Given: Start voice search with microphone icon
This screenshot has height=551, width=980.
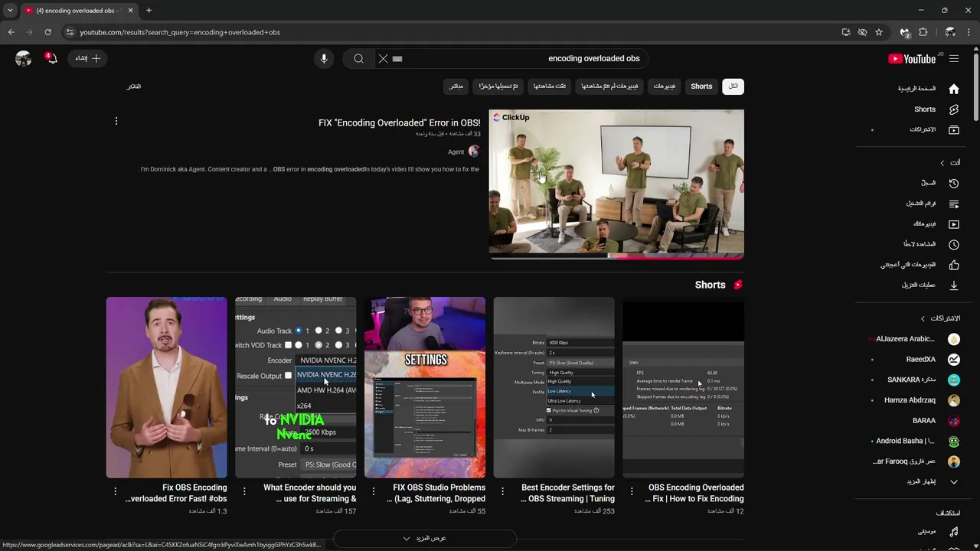Looking at the screenshot, I should [324, 58].
